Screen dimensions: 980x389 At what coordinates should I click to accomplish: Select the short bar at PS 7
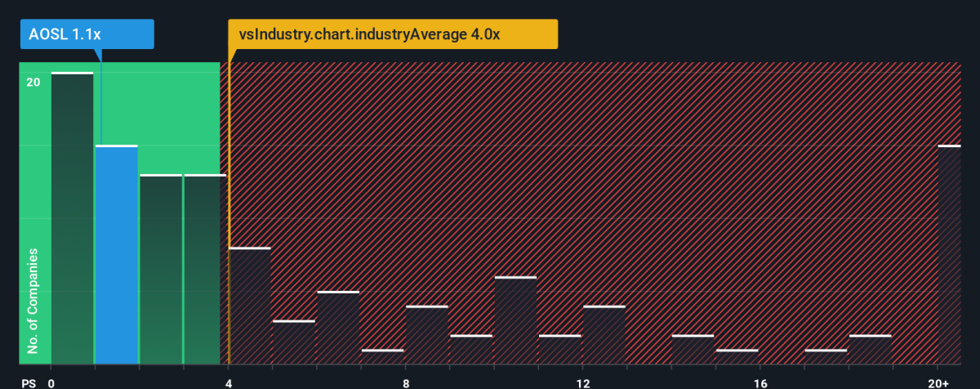(382, 357)
